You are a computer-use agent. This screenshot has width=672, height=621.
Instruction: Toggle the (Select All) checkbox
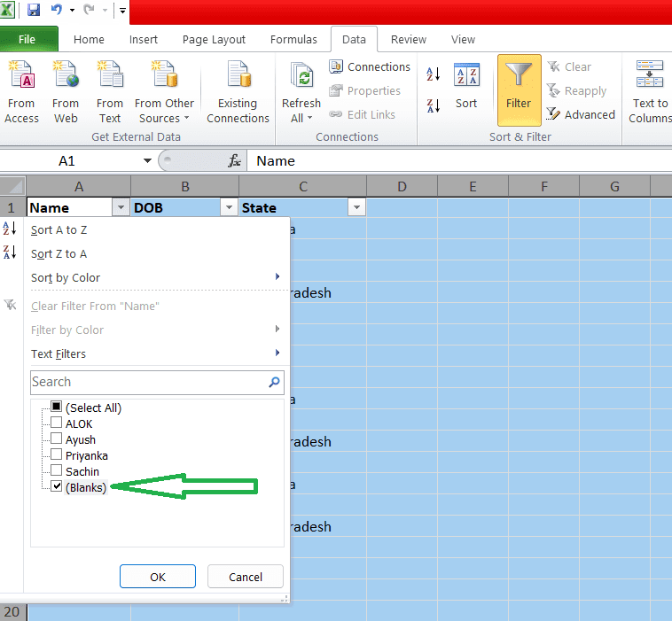(x=57, y=408)
